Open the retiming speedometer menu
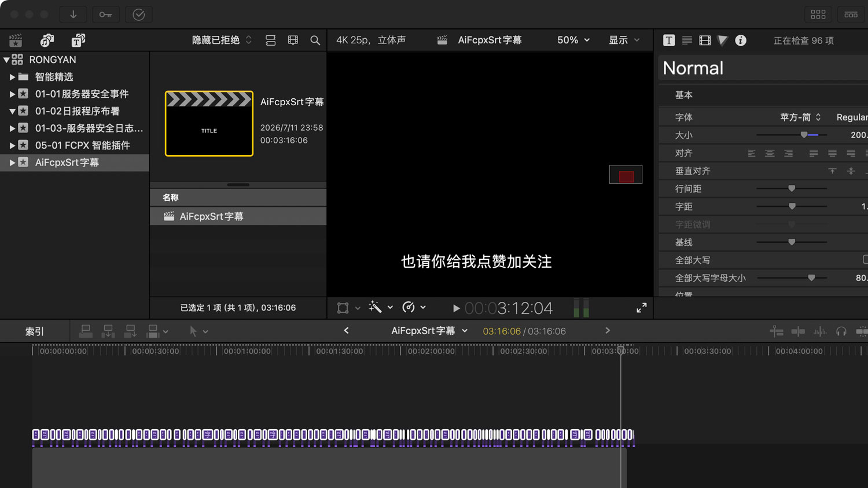The image size is (868, 488). (414, 308)
